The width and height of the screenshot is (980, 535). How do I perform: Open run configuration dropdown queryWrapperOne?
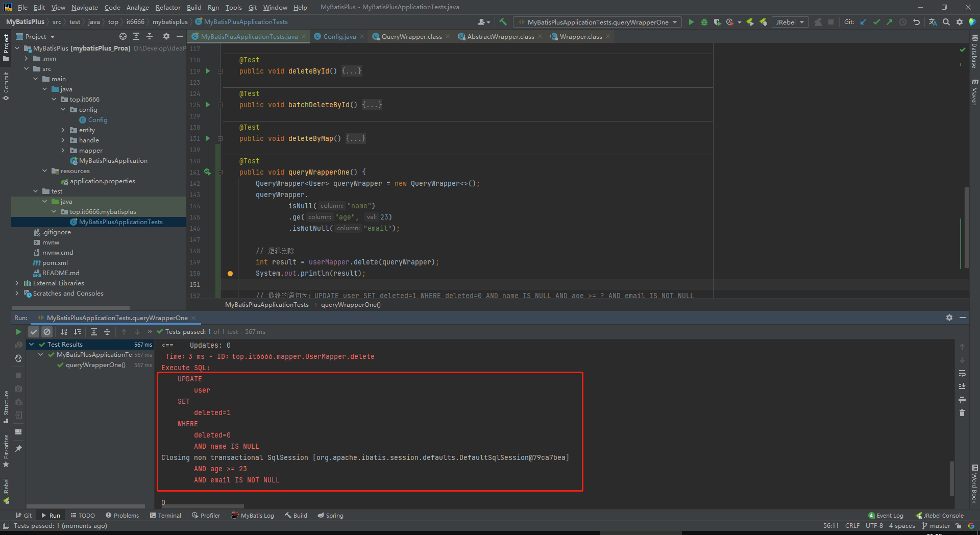point(597,22)
